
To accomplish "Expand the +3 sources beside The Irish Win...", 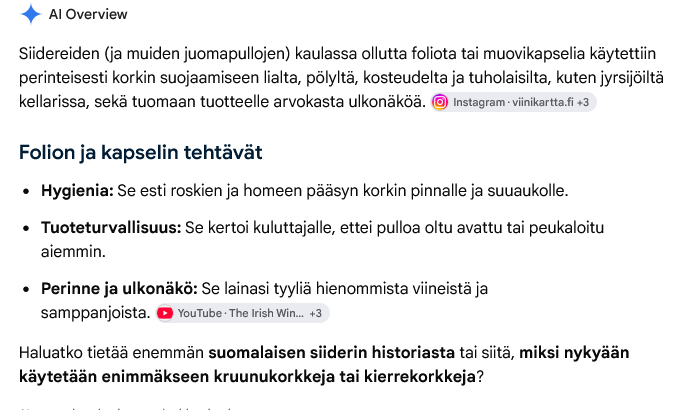I will [316, 313].
